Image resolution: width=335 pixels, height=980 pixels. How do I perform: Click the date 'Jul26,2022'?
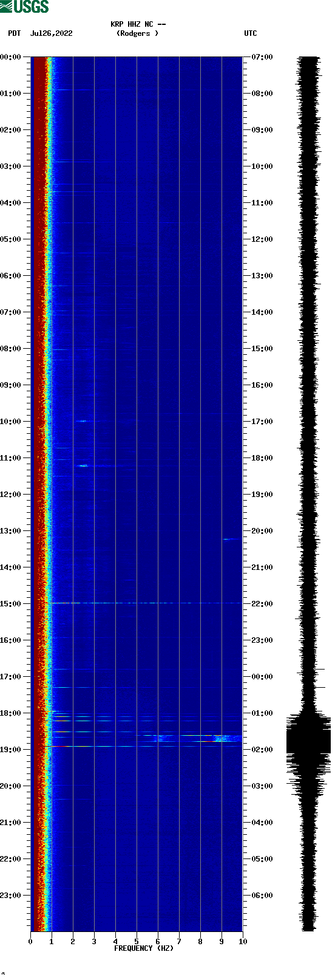tap(51, 33)
